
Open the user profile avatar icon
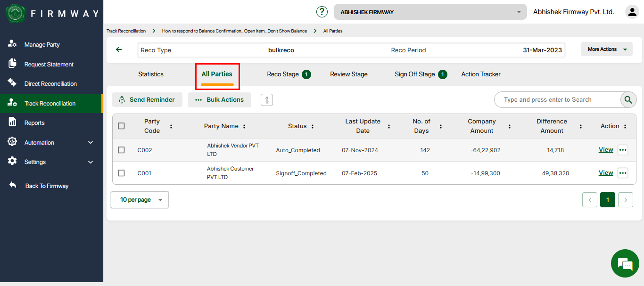pyautogui.click(x=632, y=12)
